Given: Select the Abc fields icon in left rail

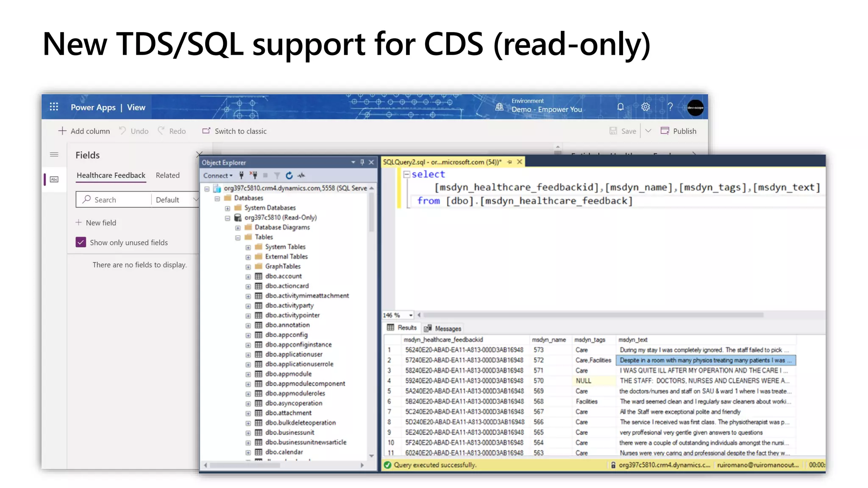Looking at the screenshot, I should (x=54, y=179).
